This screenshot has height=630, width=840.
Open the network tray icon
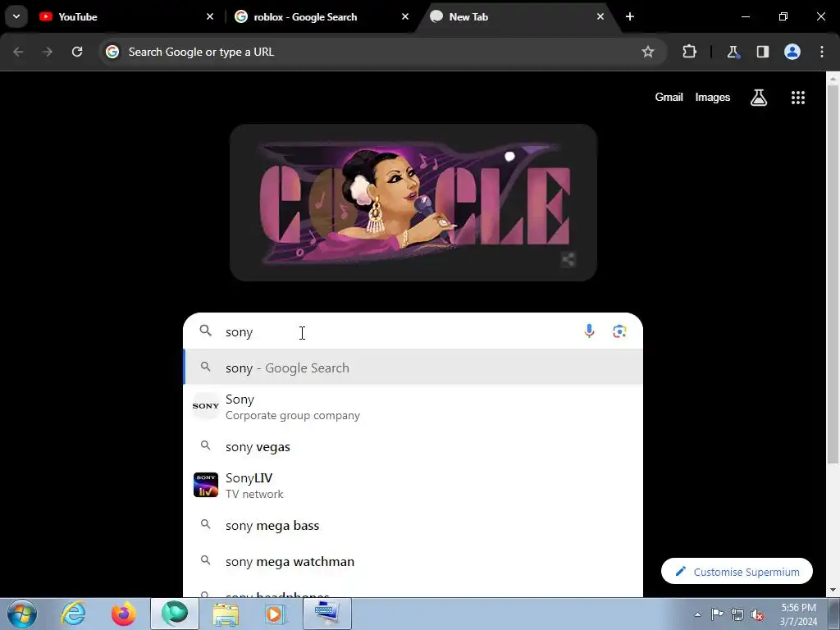point(737,614)
